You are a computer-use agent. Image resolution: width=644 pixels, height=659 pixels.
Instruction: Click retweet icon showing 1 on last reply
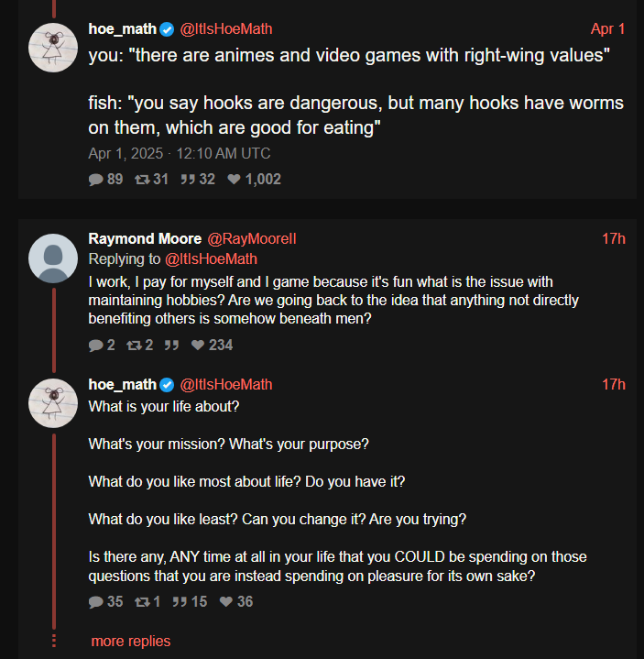(142, 602)
